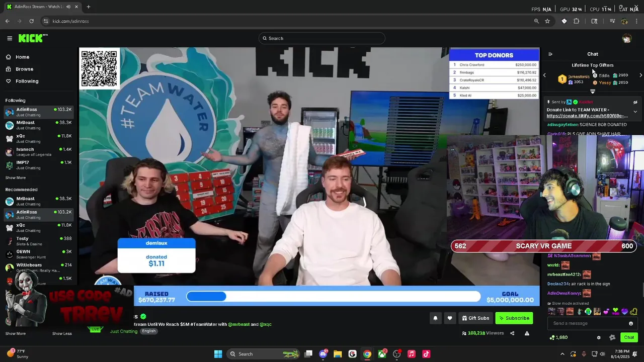
Task: Collapse Recommended list with Show Less
Action: (62, 333)
